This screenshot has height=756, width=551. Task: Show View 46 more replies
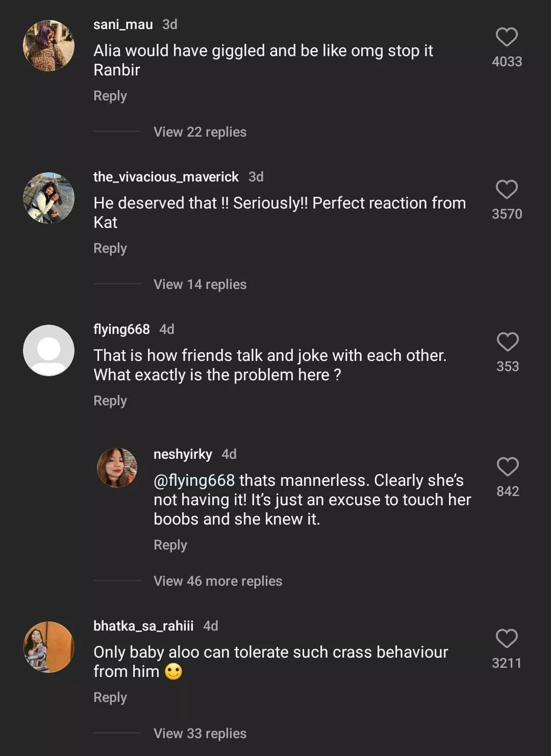pyautogui.click(x=218, y=581)
